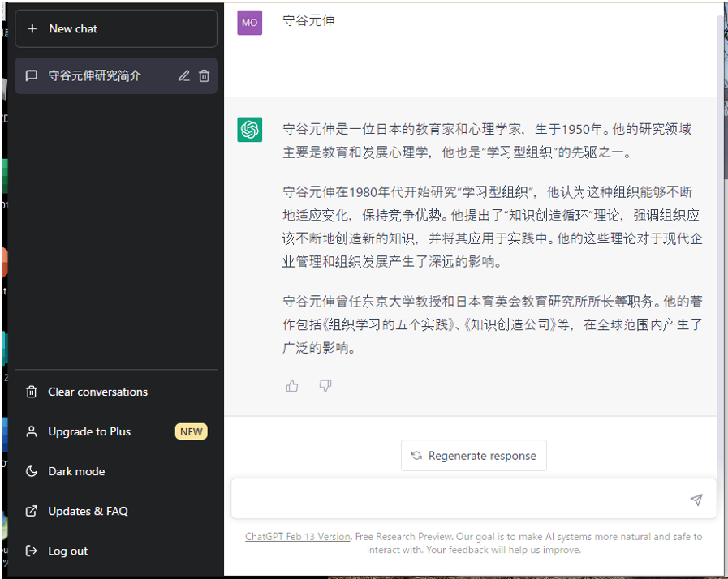This screenshot has height=579, width=728.
Task: Give the response a thumbs down
Action: pos(325,386)
